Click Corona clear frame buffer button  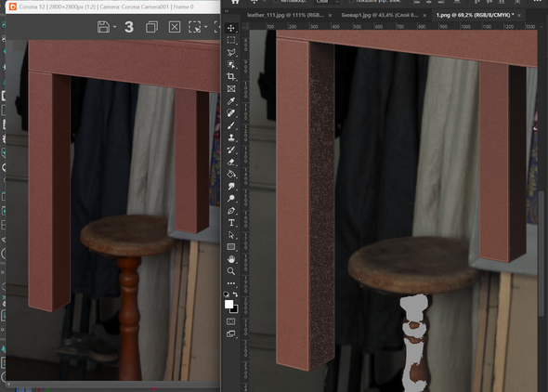pyautogui.click(x=175, y=27)
